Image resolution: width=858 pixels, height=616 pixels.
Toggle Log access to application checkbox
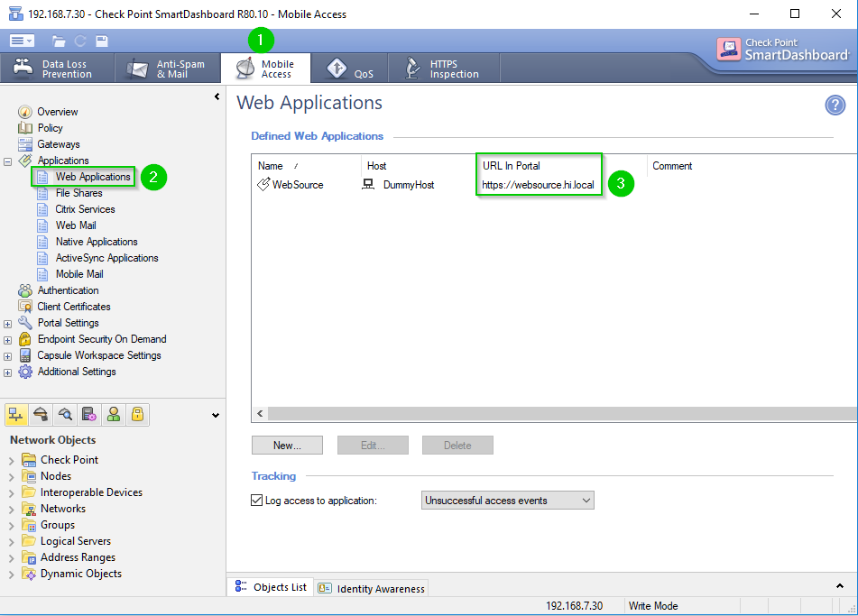click(256, 500)
